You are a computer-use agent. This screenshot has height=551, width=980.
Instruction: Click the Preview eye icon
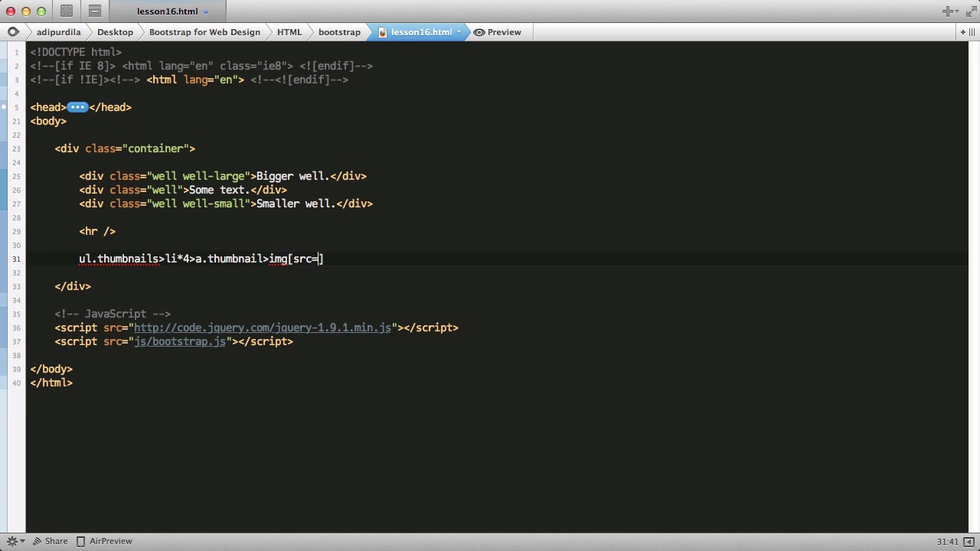tap(479, 32)
